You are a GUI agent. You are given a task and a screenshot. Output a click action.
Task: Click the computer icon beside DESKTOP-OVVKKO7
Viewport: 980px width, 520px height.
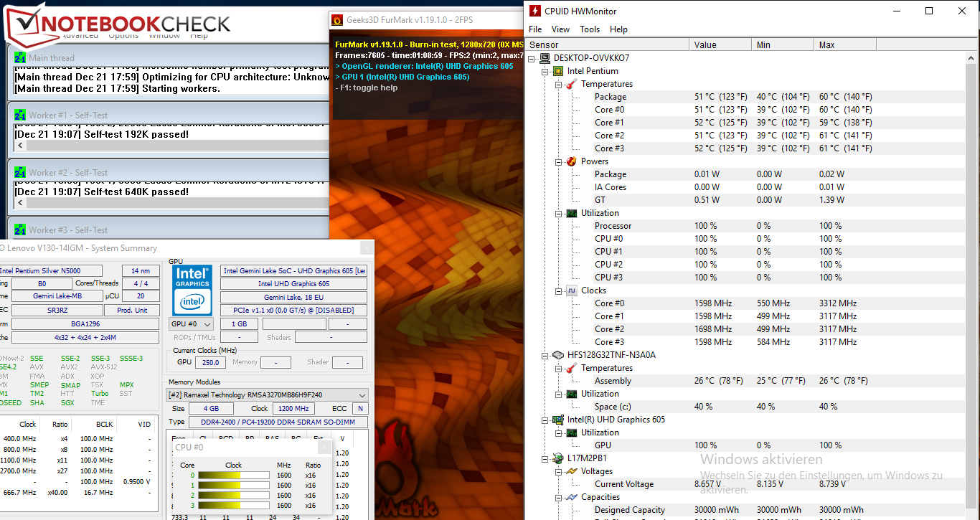click(545, 58)
